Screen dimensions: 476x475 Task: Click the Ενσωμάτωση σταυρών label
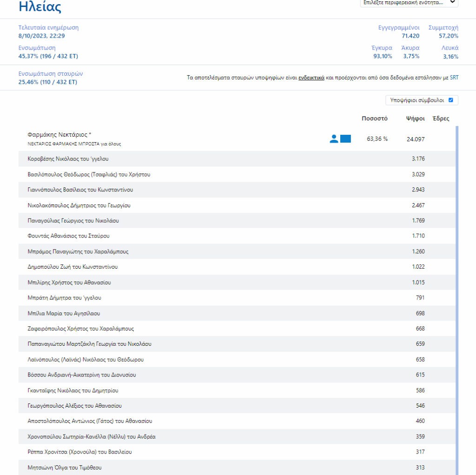50,74
